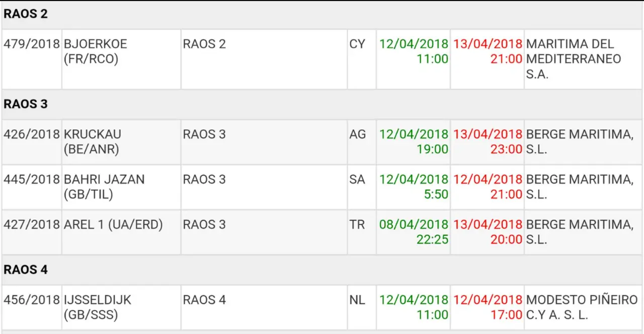
Task: Open the IJSSELDIJK vessel entry
Action: pos(98,307)
